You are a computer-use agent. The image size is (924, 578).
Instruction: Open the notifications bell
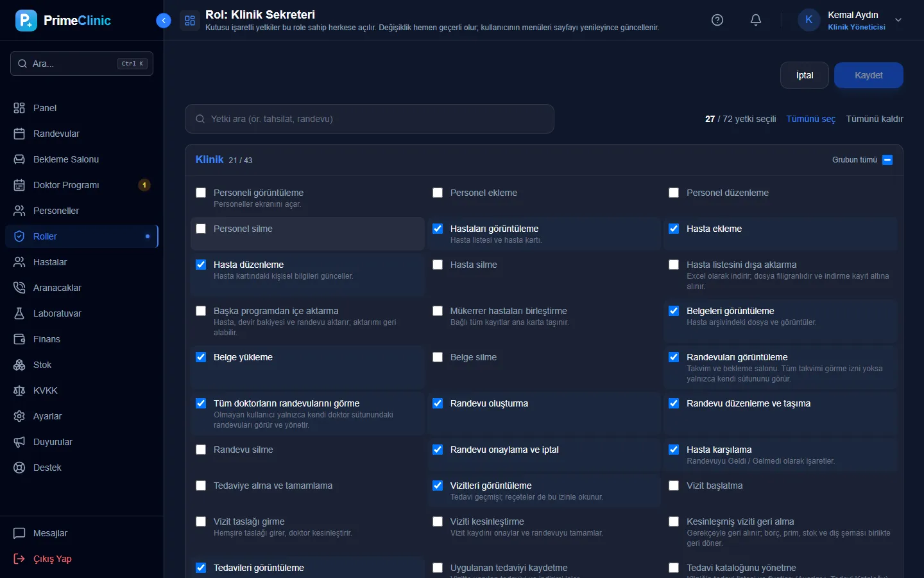click(756, 20)
